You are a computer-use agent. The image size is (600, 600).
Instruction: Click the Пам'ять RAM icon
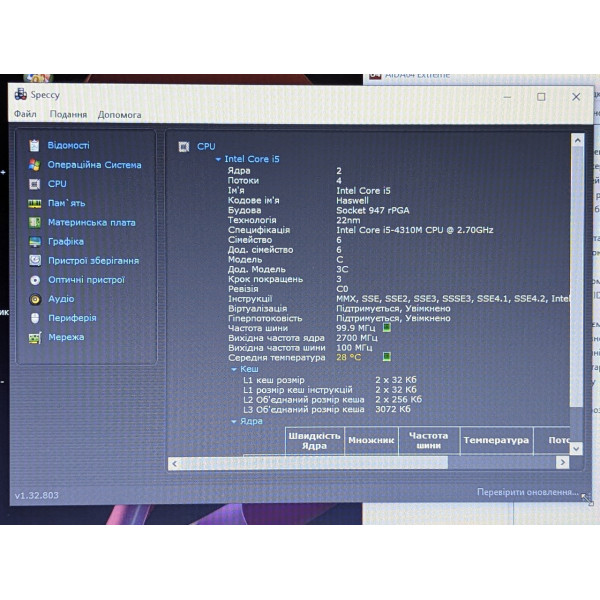coord(35,203)
